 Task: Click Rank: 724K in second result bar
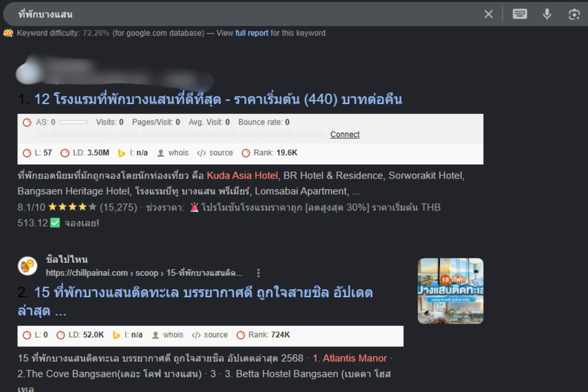(263, 335)
